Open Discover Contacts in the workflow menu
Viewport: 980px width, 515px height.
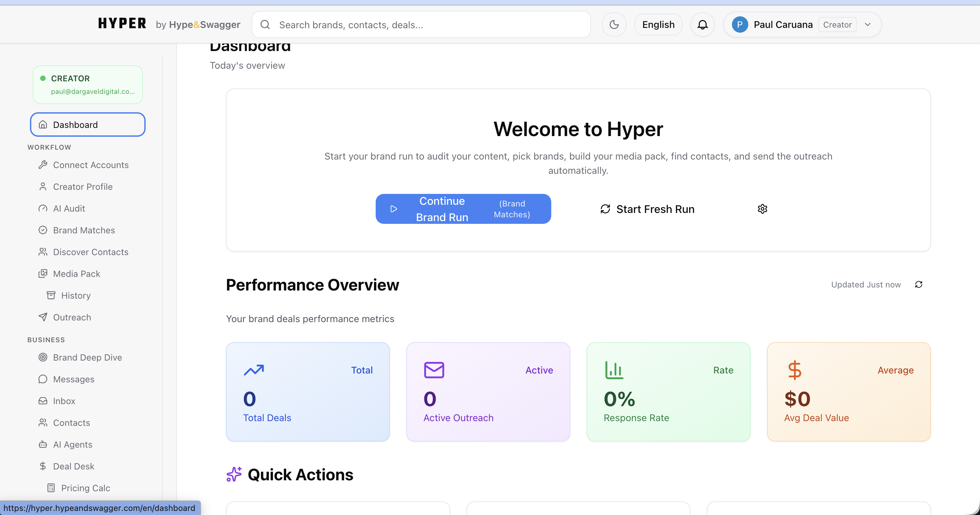[91, 252]
